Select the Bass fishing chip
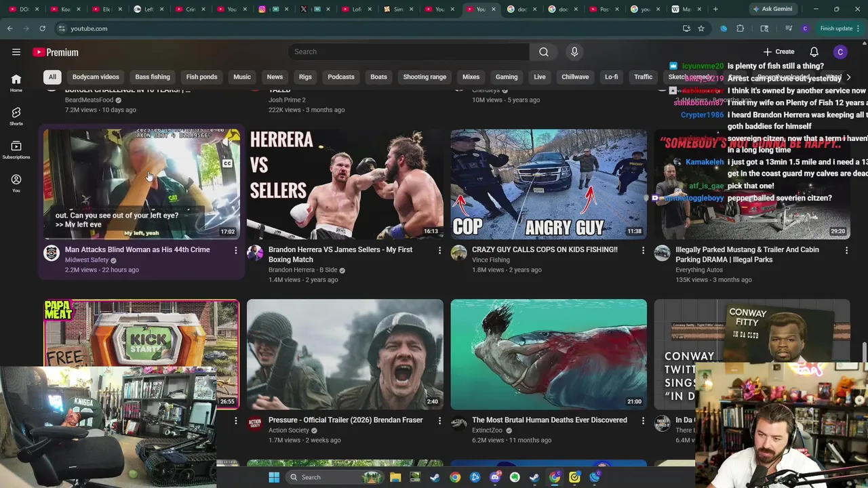 [x=153, y=77]
